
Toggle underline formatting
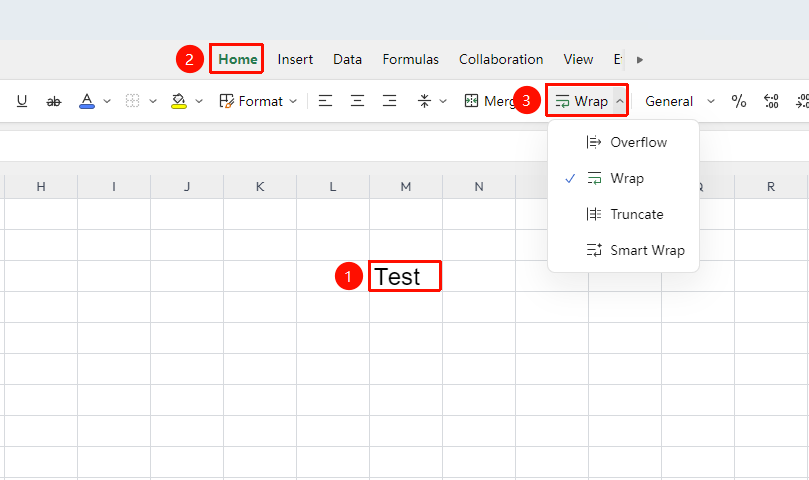pos(22,101)
